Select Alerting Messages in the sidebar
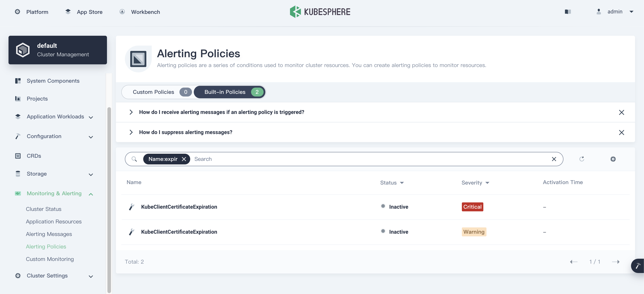The width and height of the screenshot is (644, 294). pos(49,234)
